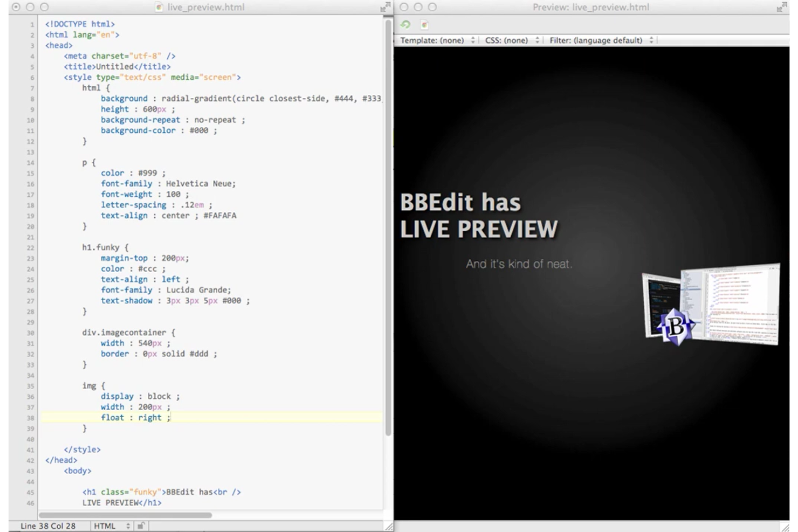This screenshot has height=532, width=798.
Task: Select line number 38 in the gutter
Action: pyautogui.click(x=31, y=417)
